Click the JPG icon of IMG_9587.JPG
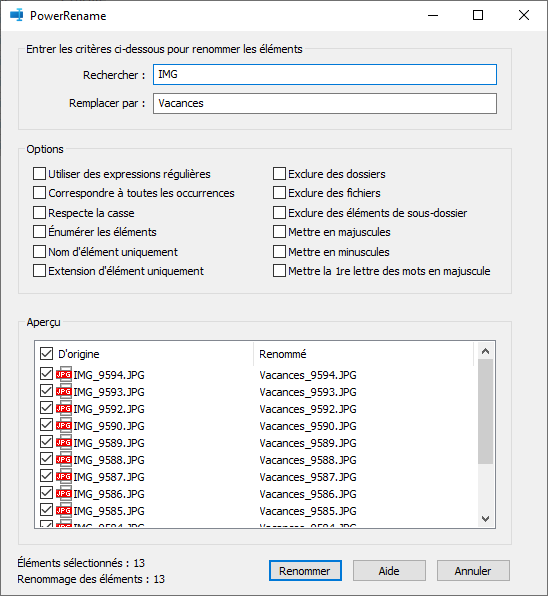The width and height of the screenshot is (548, 596). click(x=64, y=476)
